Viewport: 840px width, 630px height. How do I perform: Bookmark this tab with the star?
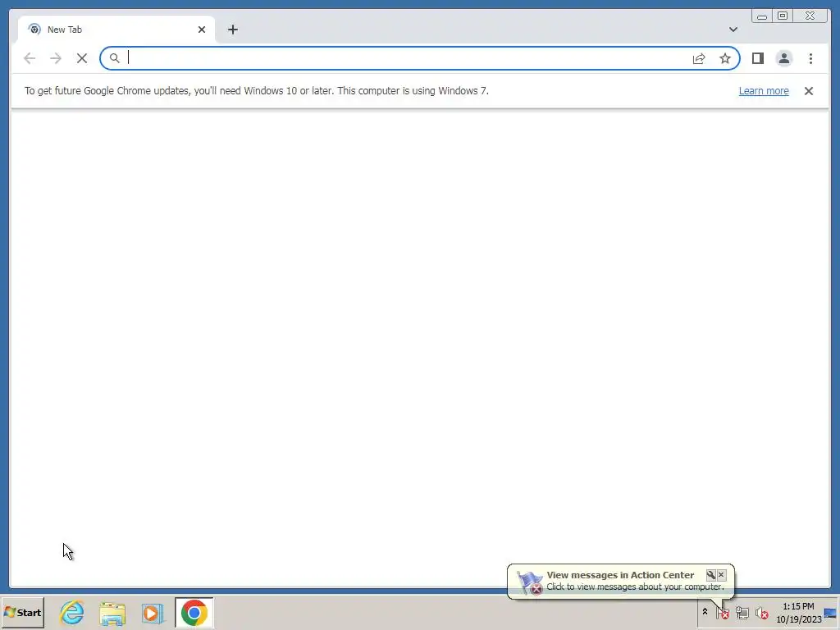click(x=725, y=58)
